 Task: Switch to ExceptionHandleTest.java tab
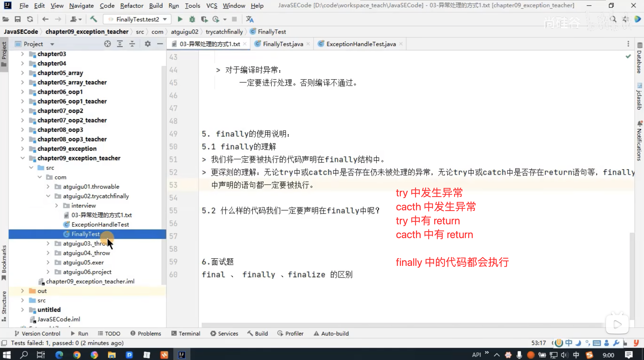(x=361, y=44)
